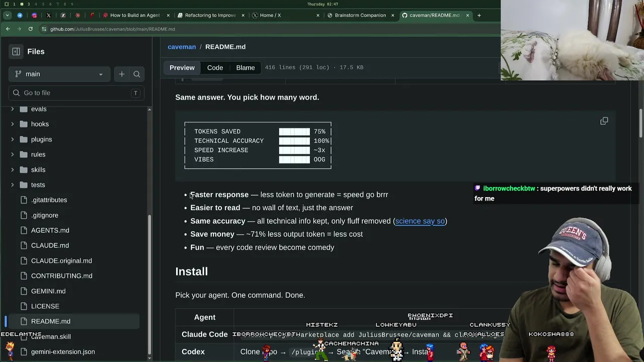Open the pinned Z tab

point(63,15)
